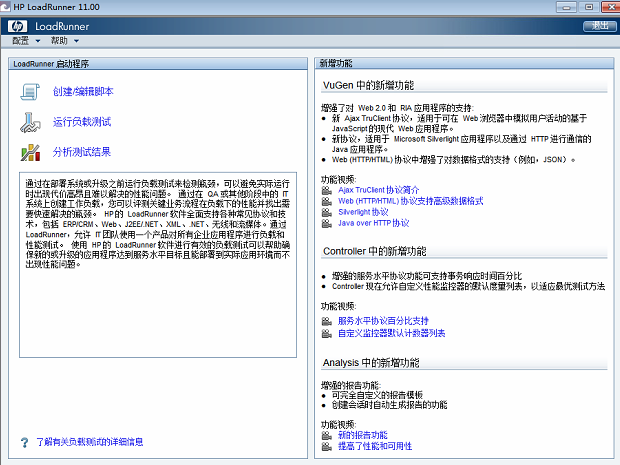Image resolution: width=620 pixels, height=465 pixels.
Task: Click video icon beside Silverlight 协议 link
Action: pos(327,212)
